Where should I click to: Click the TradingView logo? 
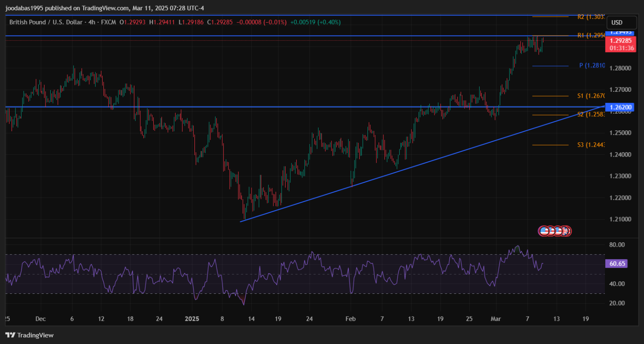[x=29, y=335]
